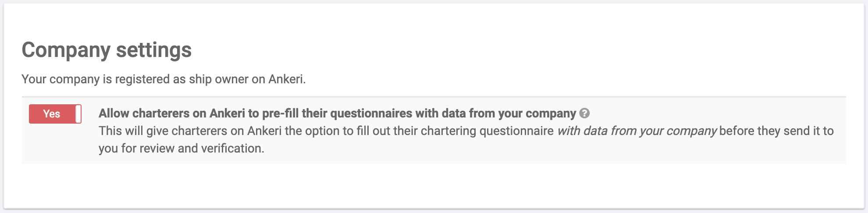Click the word "settings" in the page heading
This screenshot has height=213, width=868.
[x=154, y=50]
